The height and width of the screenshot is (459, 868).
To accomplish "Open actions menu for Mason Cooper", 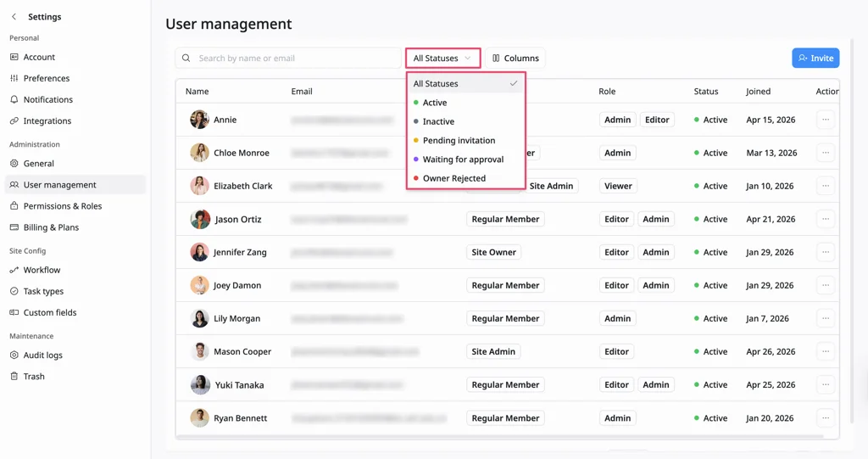I will [x=826, y=351].
